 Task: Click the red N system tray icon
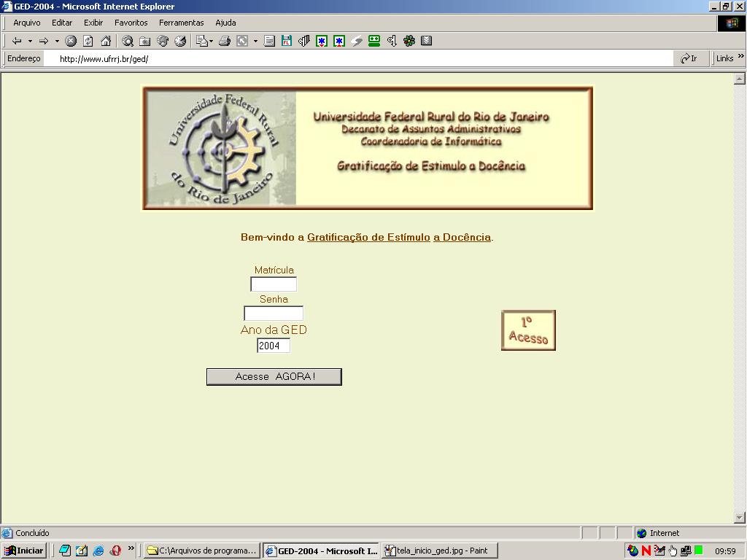[646, 551]
